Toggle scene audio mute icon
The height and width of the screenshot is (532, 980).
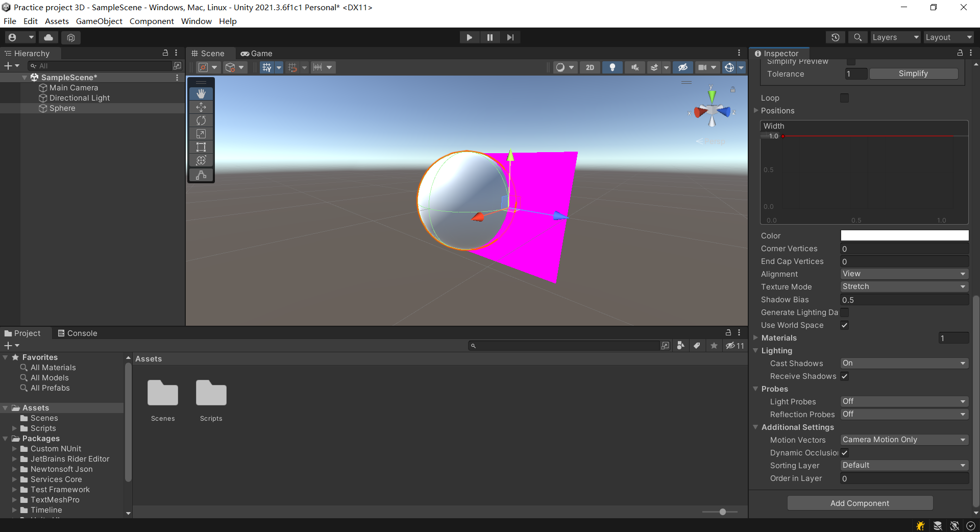point(634,67)
